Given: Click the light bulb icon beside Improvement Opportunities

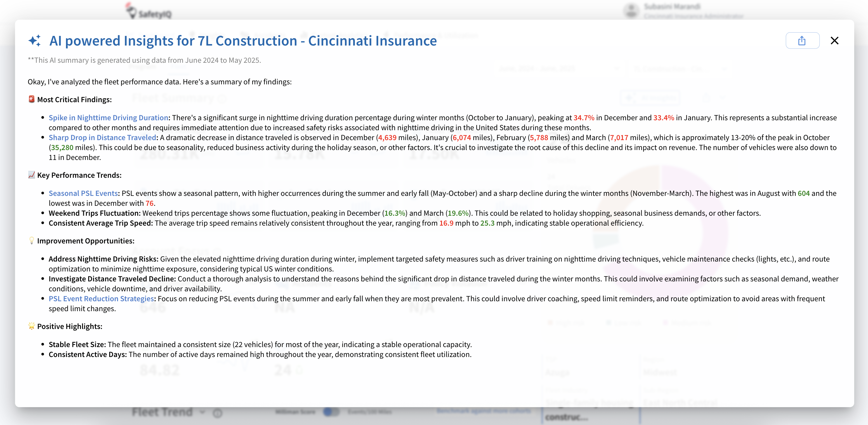Looking at the screenshot, I should (31, 241).
